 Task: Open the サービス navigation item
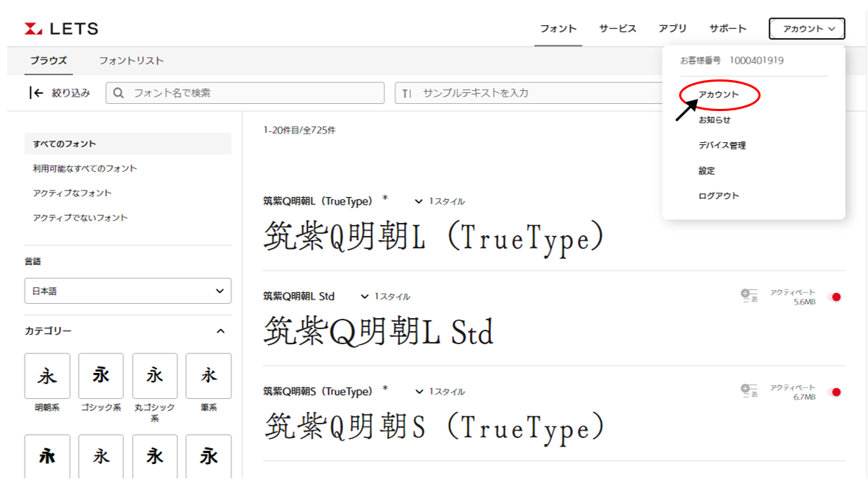pos(618,29)
